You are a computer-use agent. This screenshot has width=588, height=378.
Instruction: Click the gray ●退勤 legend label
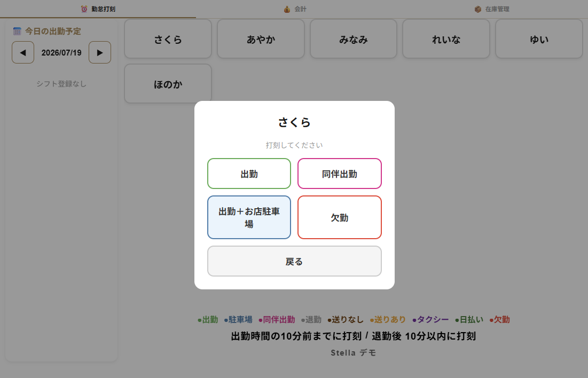pos(311,319)
